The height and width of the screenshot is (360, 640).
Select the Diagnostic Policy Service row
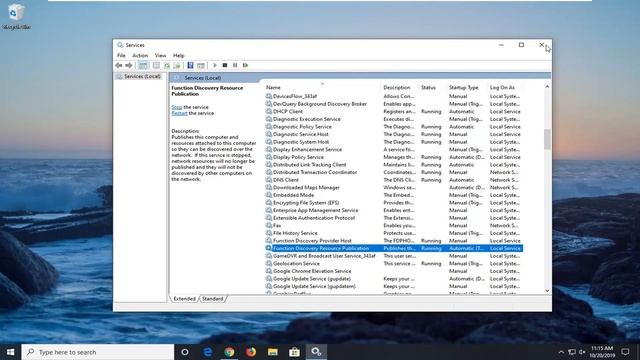tap(394, 127)
